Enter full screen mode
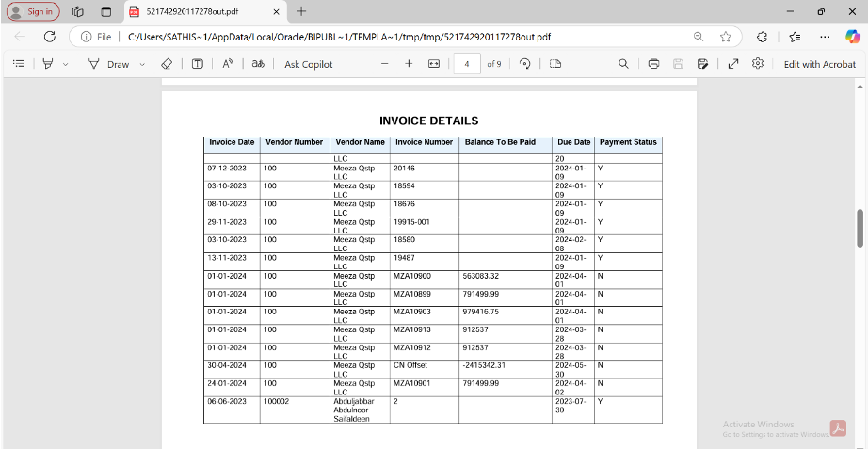Screen dimensions: 868x450 pyautogui.click(x=733, y=64)
